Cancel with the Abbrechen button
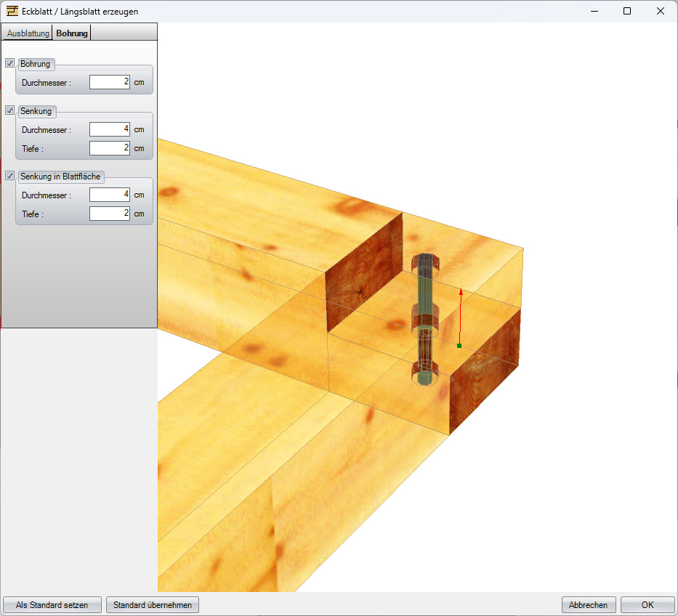678x616 pixels. [589, 604]
